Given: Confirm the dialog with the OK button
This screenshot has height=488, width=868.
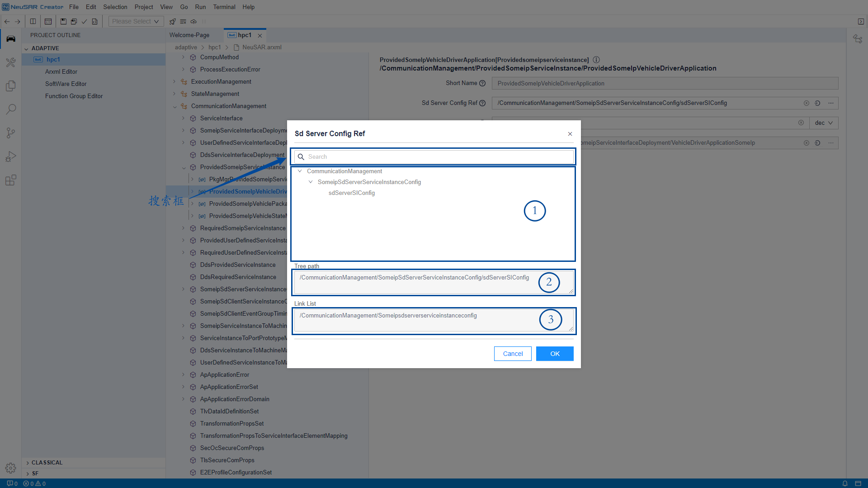Looking at the screenshot, I should [x=555, y=354].
